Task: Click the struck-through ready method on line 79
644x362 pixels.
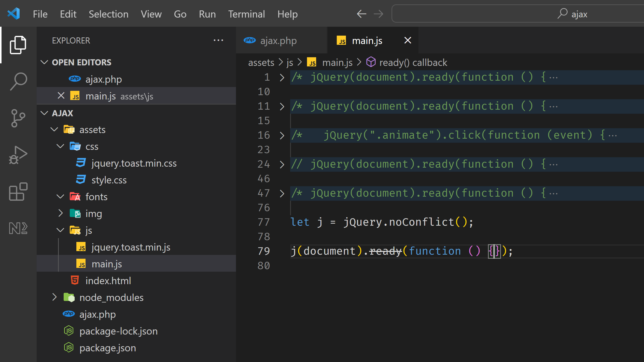Action: [x=385, y=251]
